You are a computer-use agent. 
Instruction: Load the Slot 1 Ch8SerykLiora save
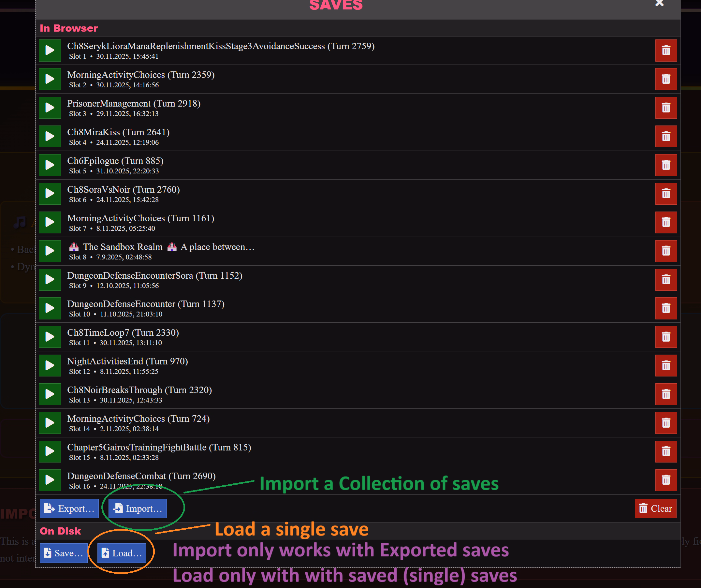tap(50, 51)
